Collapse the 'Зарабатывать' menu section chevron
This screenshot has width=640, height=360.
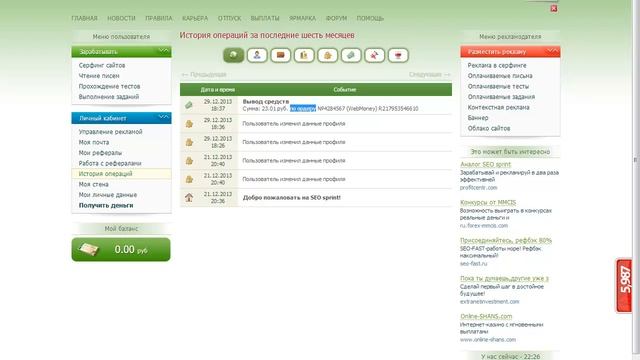point(164,51)
